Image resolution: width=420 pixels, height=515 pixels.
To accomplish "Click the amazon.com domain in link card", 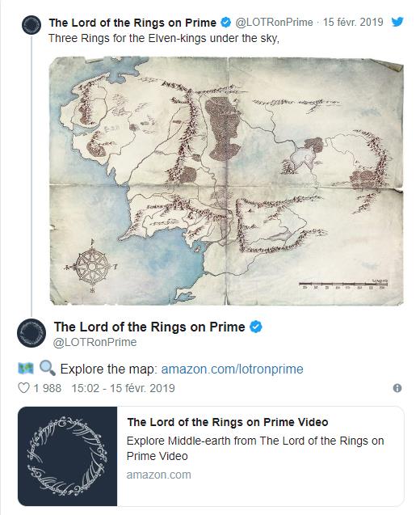I will pyautogui.click(x=159, y=475).
